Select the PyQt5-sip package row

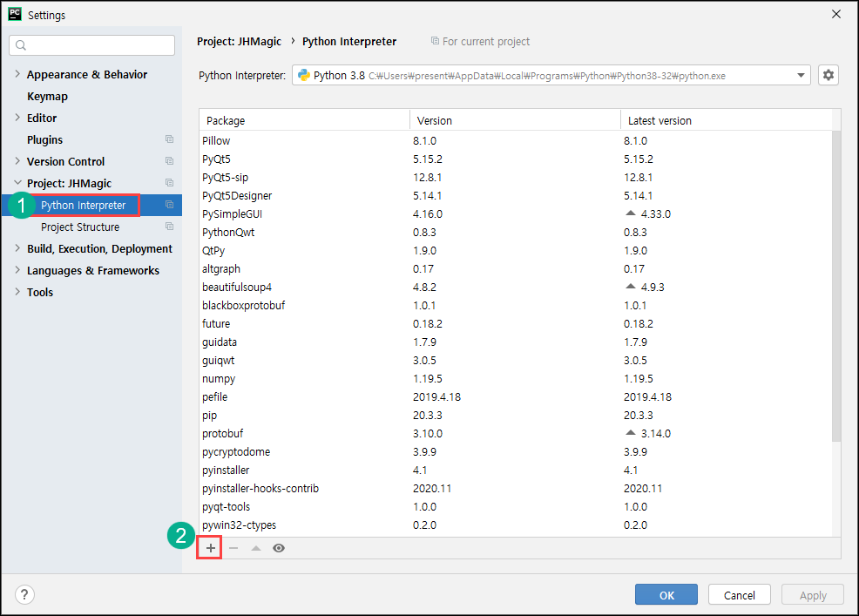click(515, 178)
